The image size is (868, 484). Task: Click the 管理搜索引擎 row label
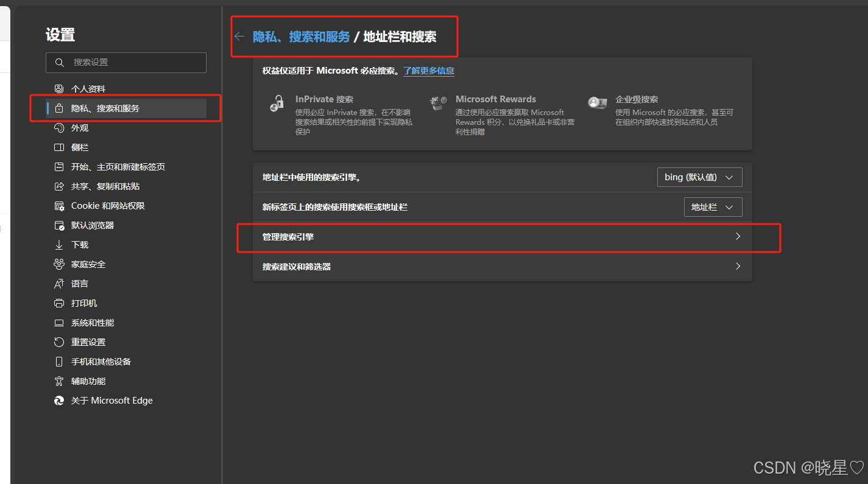(288, 237)
